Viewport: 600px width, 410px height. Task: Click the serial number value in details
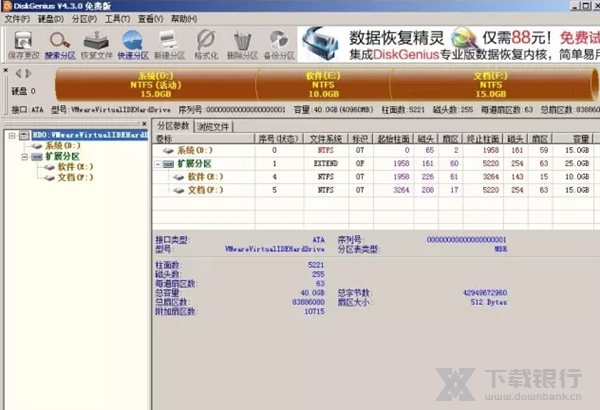pos(466,240)
